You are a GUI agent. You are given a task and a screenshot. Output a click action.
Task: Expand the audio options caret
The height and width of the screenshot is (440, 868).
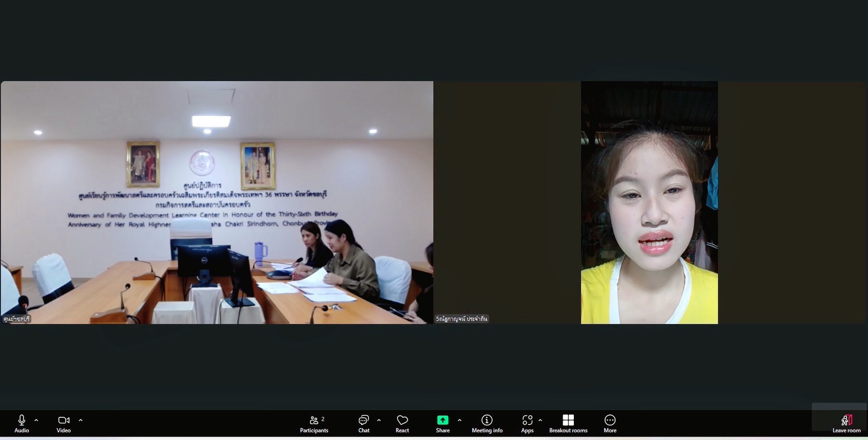[36, 420]
